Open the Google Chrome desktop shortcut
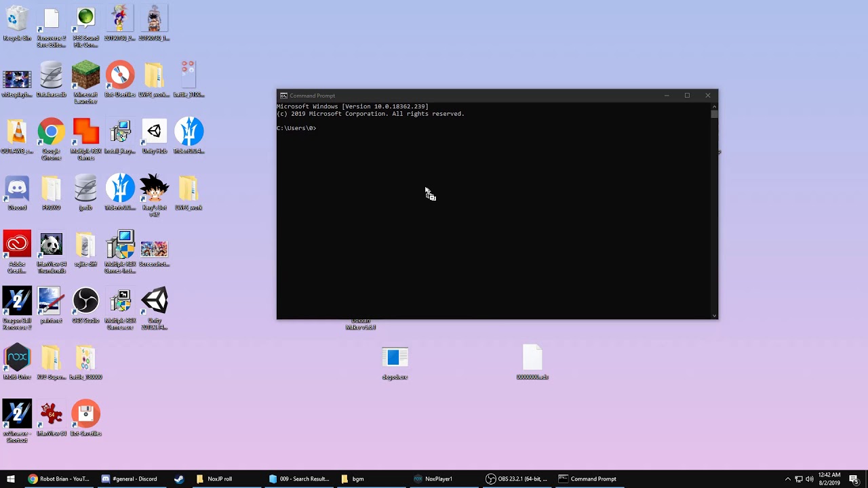The image size is (868, 488). tap(52, 139)
